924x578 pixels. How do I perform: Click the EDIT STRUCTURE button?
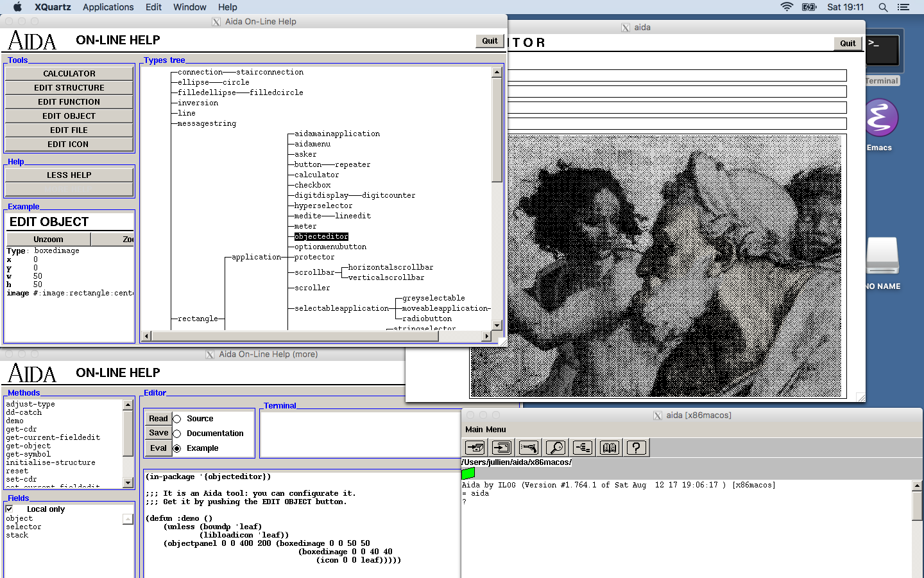69,88
